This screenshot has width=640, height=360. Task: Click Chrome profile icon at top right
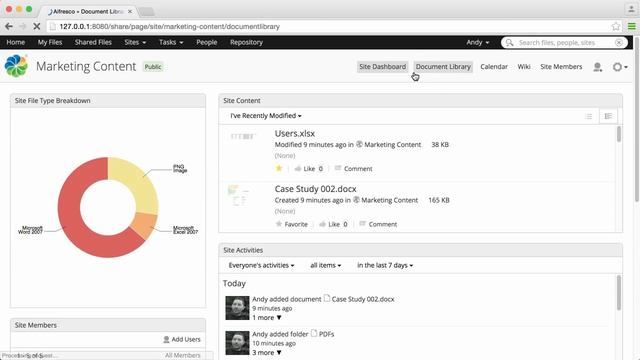pos(631,9)
